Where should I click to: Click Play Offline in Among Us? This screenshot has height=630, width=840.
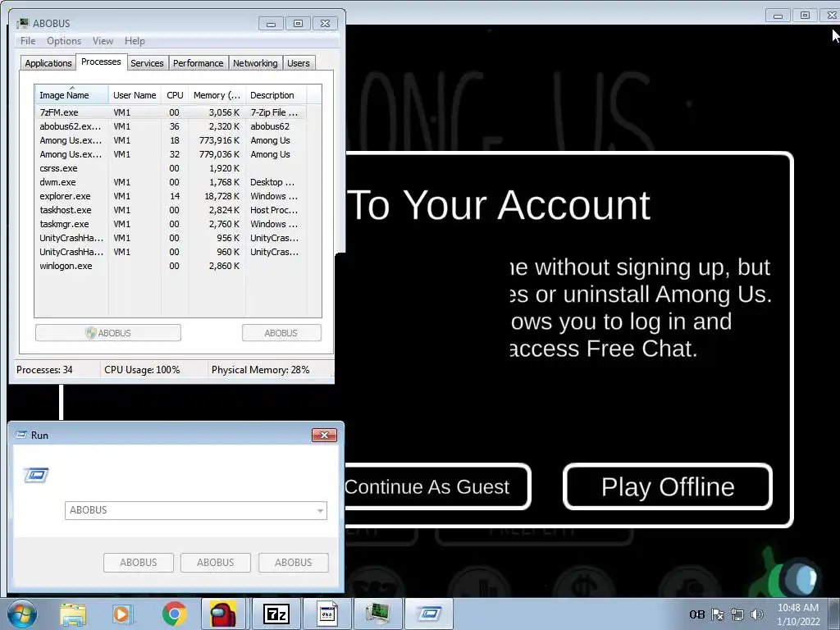click(x=668, y=486)
